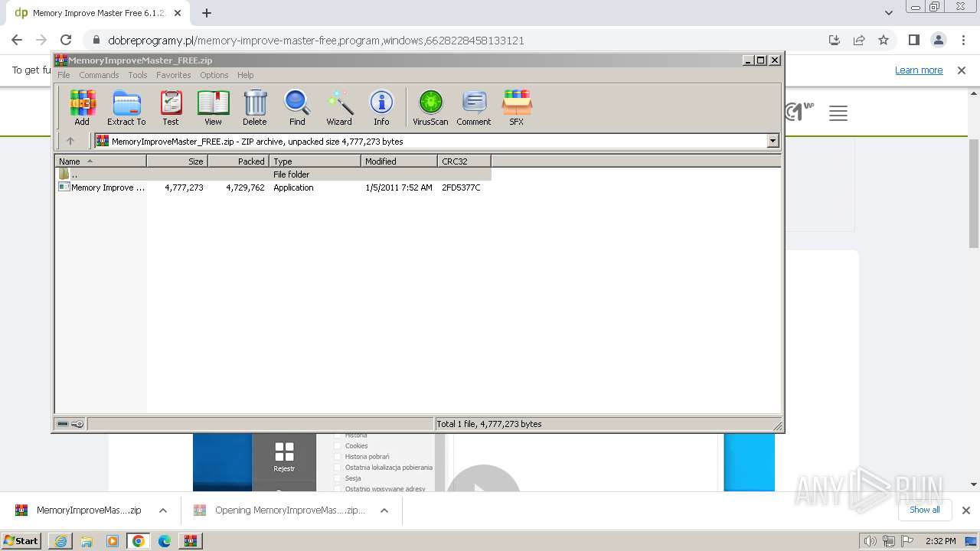The height and width of the screenshot is (551, 980).
Task: Expand options for MemoryImproveMas...zip download
Action: pos(163,510)
